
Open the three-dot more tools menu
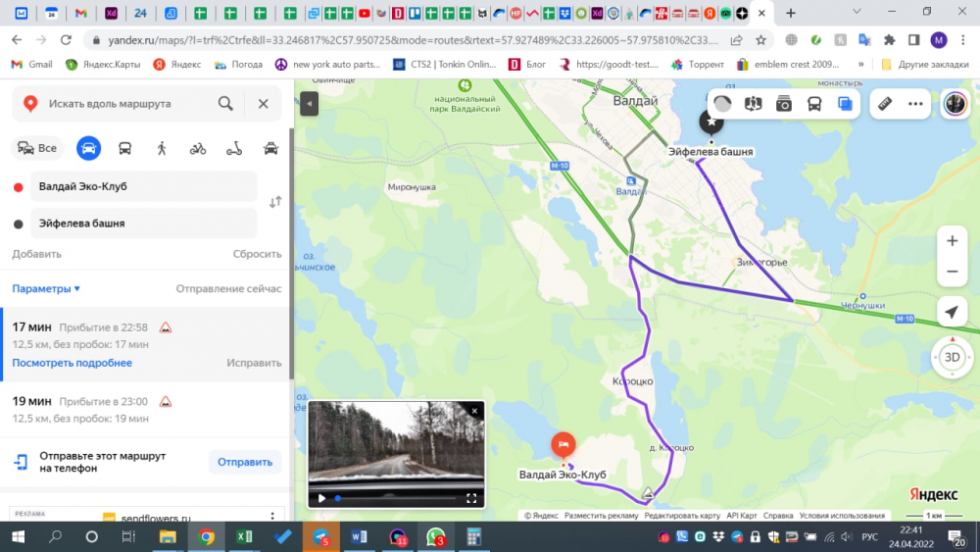click(x=915, y=104)
